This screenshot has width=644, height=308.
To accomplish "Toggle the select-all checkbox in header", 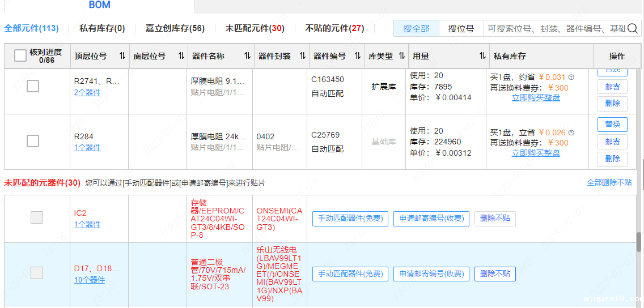I will click(20, 55).
